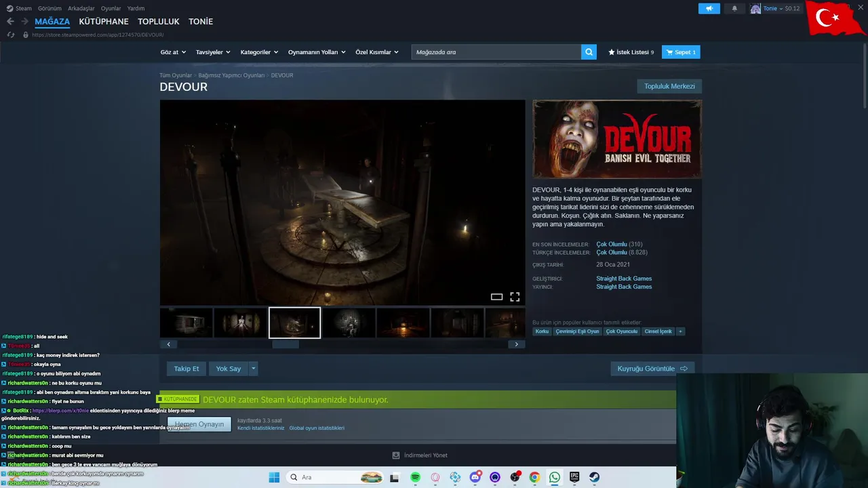868x488 pixels.
Task: Switch the media viewer to theater mode
Action: click(x=496, y=297)
